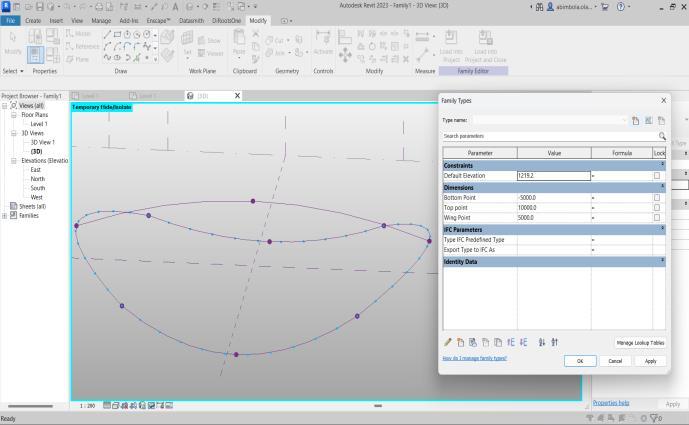
Task: Toggle lock checkbox for Bottom Point
Action: coord(657,198)
